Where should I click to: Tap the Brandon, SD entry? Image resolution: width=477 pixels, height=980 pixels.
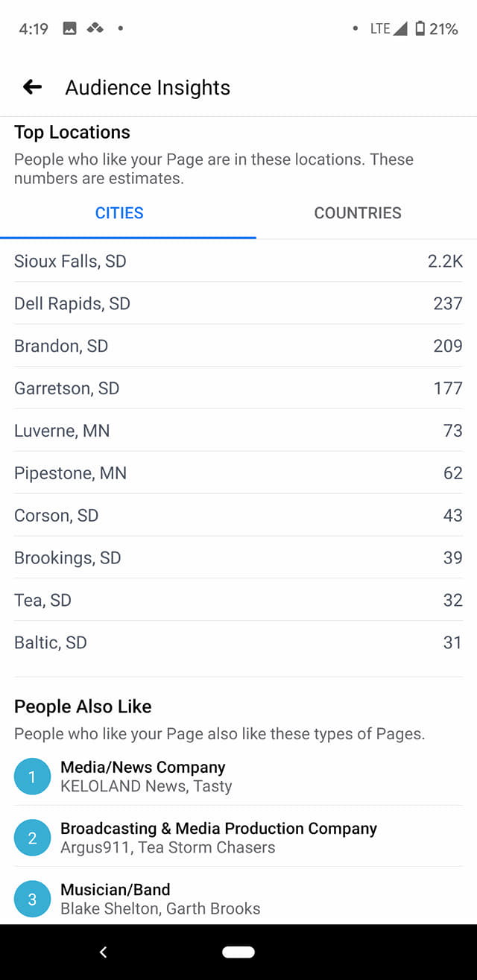tap(238, 346)
